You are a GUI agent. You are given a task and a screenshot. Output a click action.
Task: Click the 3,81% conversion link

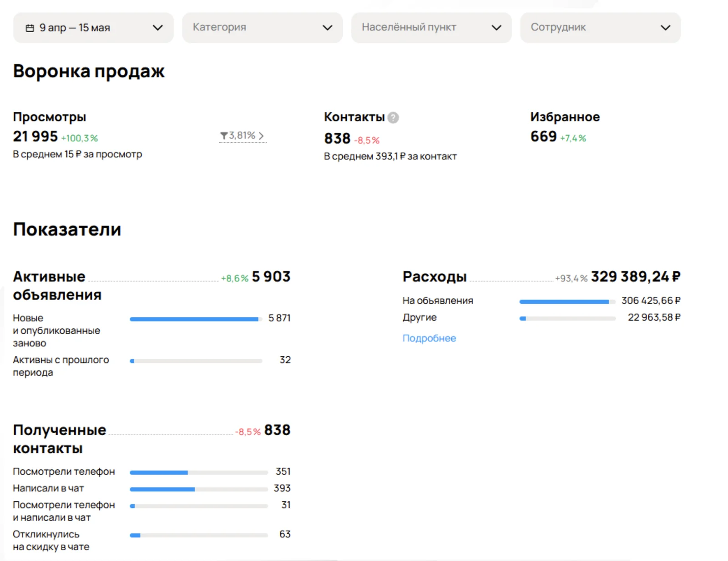[243, 136]
